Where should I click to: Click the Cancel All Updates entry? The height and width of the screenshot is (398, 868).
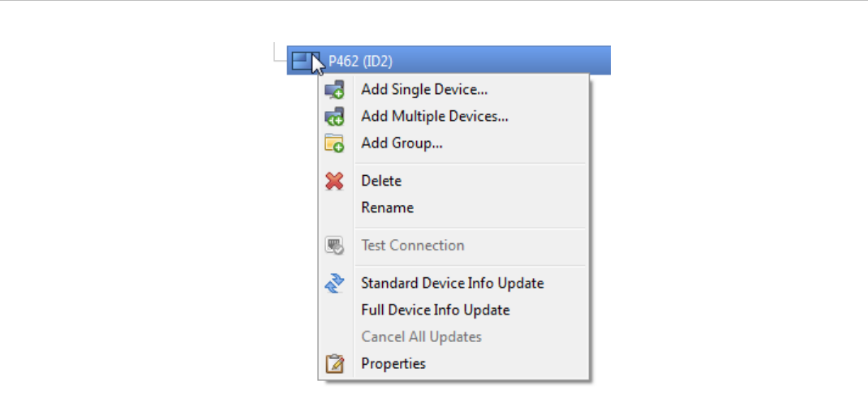421,336
